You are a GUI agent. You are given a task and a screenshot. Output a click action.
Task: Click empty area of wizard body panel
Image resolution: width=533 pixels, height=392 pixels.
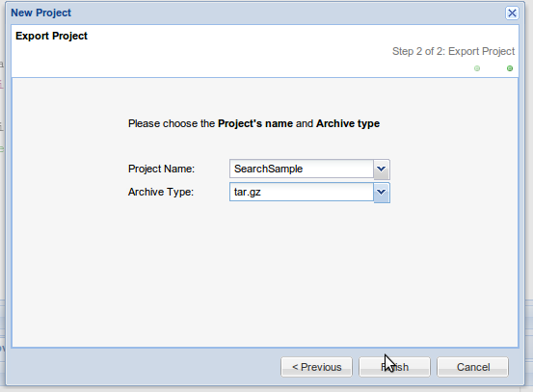tap(265, 272)
